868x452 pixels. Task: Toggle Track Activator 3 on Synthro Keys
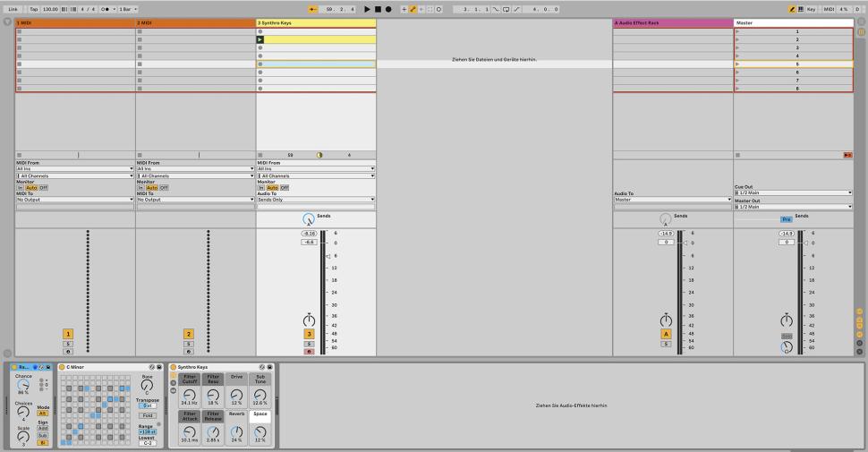(309, 334)
